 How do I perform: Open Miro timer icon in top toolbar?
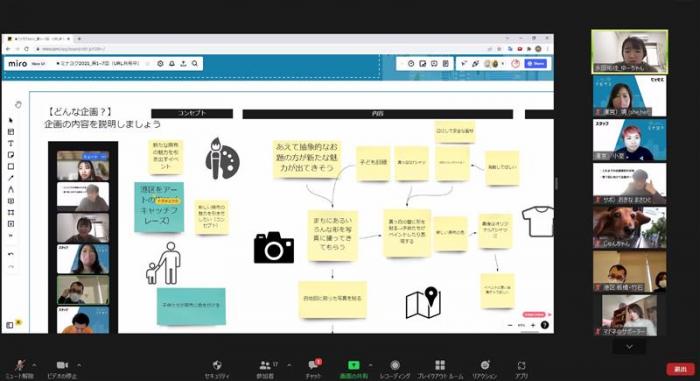[x=411, y=64]
